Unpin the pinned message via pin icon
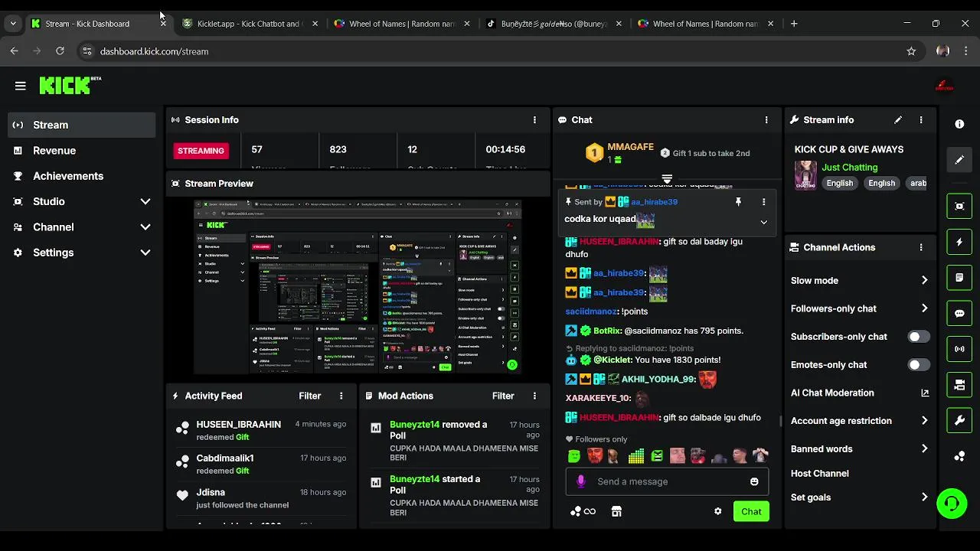 click(738, 202)
